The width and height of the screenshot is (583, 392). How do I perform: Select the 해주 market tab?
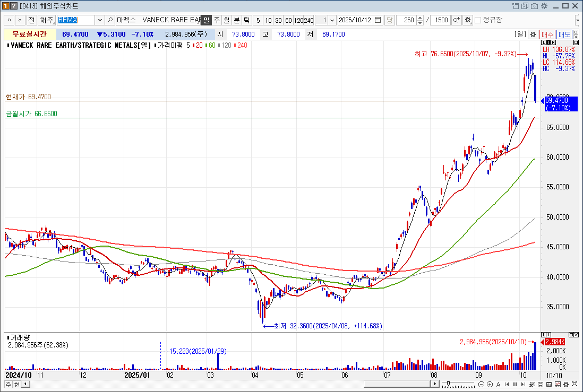pyautogui.click(x=47, y=20)
